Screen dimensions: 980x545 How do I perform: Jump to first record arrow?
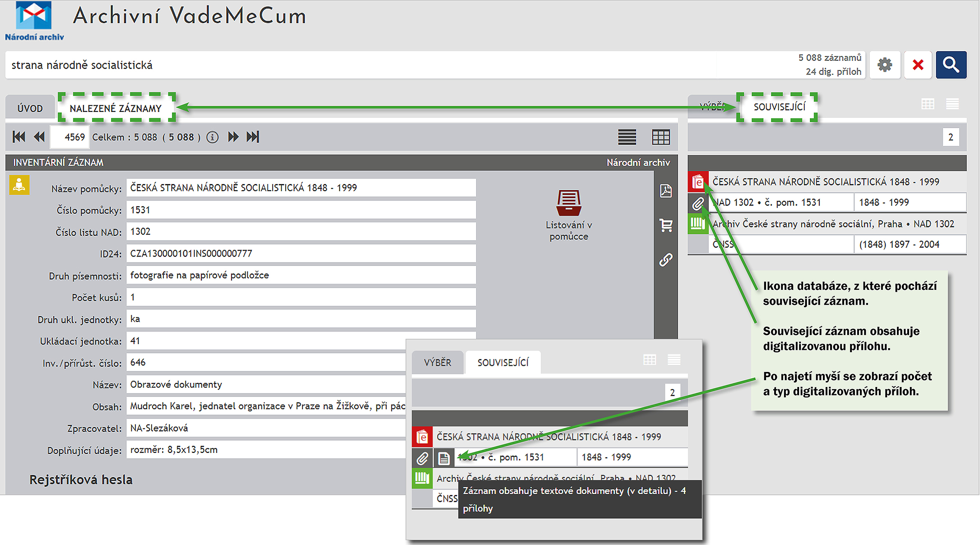[x=19, y=137]
